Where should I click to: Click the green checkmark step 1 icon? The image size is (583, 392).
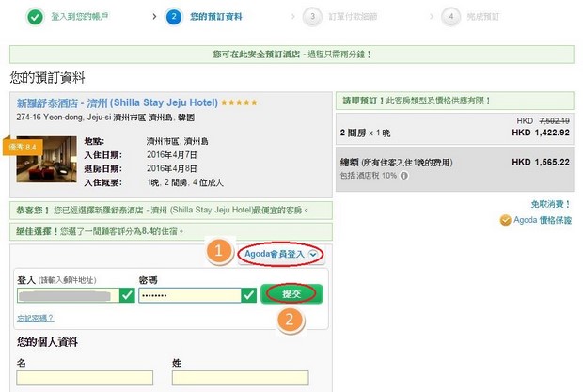point(36,17)
